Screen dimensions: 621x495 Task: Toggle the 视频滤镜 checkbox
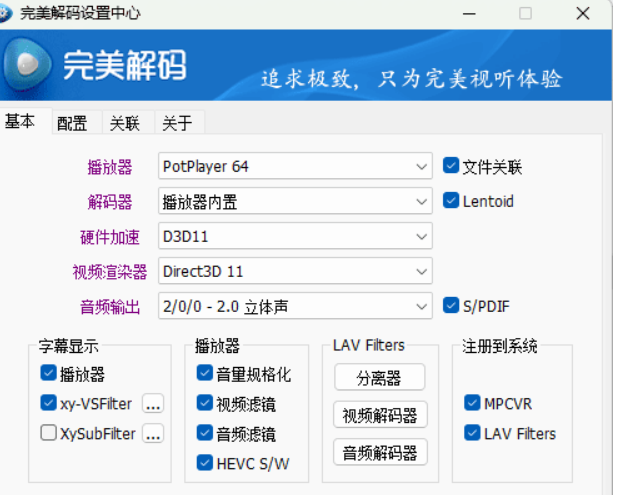tap(205, 403)
